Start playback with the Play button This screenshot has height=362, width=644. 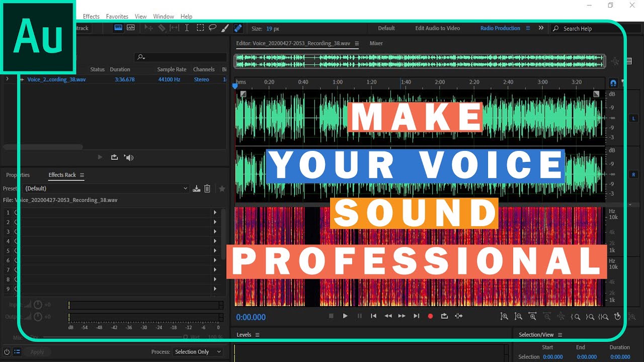345,316
